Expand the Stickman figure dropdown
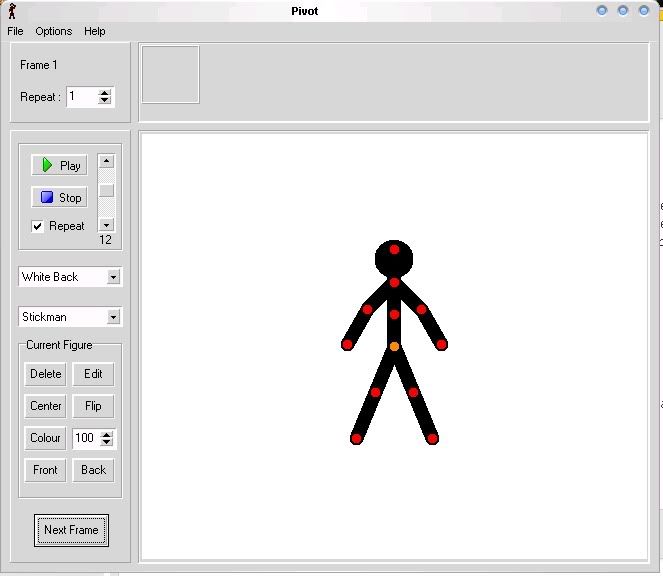Viewport: 663px width, 576px height. (x=113, y=317)
